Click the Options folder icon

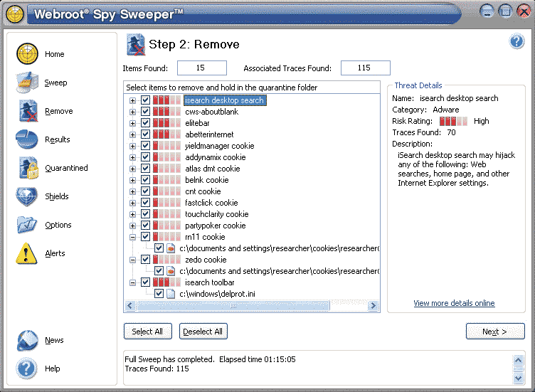point(26,225)
